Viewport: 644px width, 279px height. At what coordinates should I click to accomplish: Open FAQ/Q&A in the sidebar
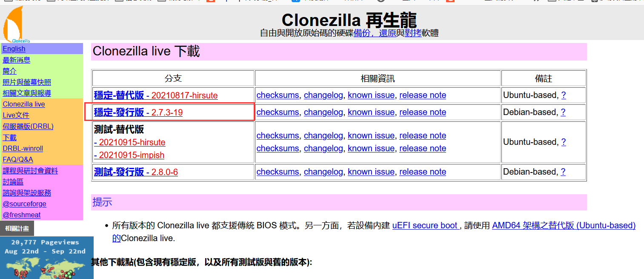tap(18, 160)
